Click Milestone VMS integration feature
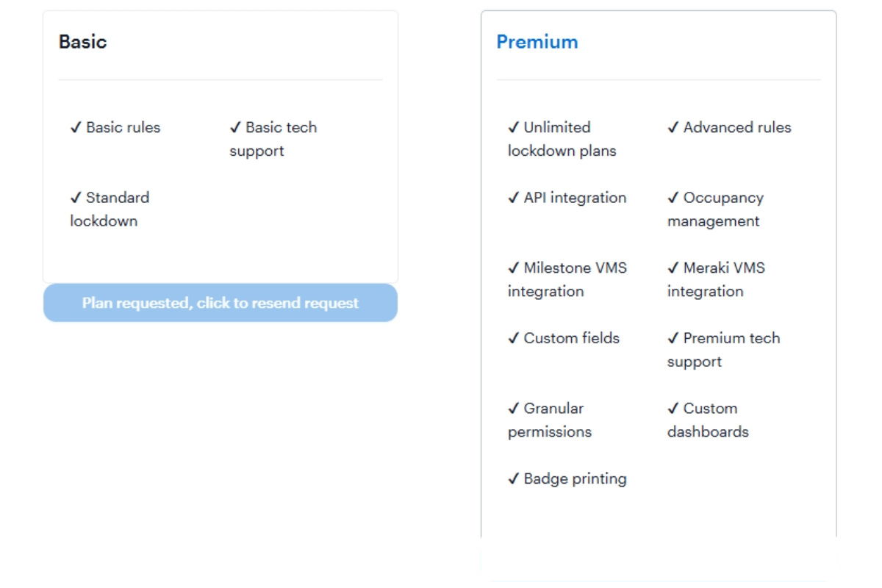The image size is (882, 588). point(567,279)
